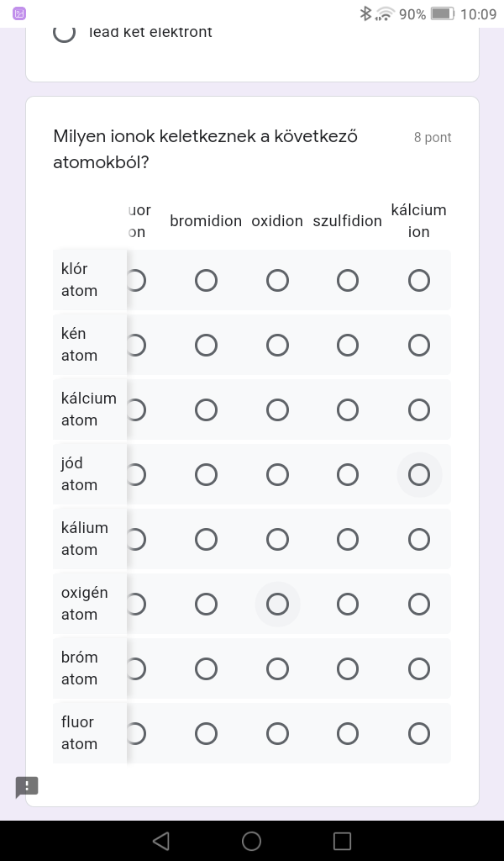Select kálcium ion for kálcium atom
Screen dimensions: 504x861
419,410
